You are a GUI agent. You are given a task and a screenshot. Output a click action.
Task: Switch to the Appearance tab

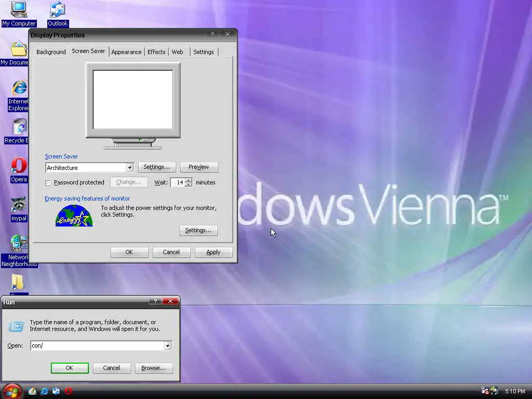pos(126,52)
